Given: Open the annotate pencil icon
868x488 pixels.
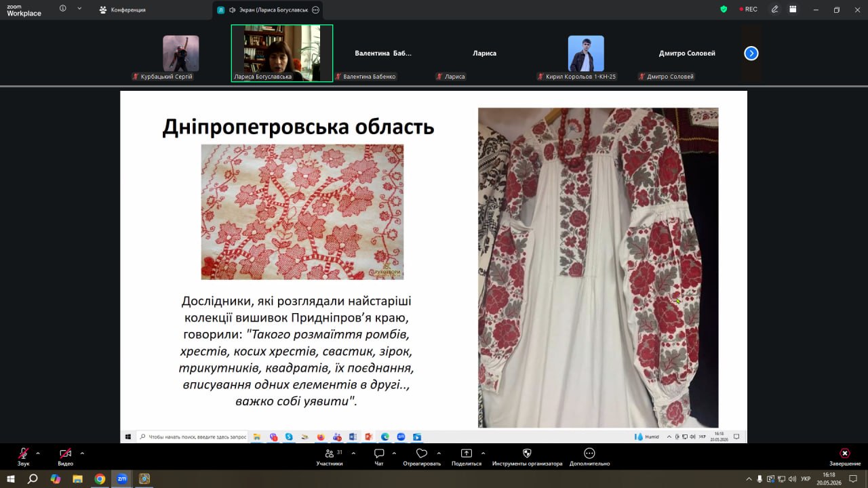Looking at the screenshot, I should click(x=775, y=9).
